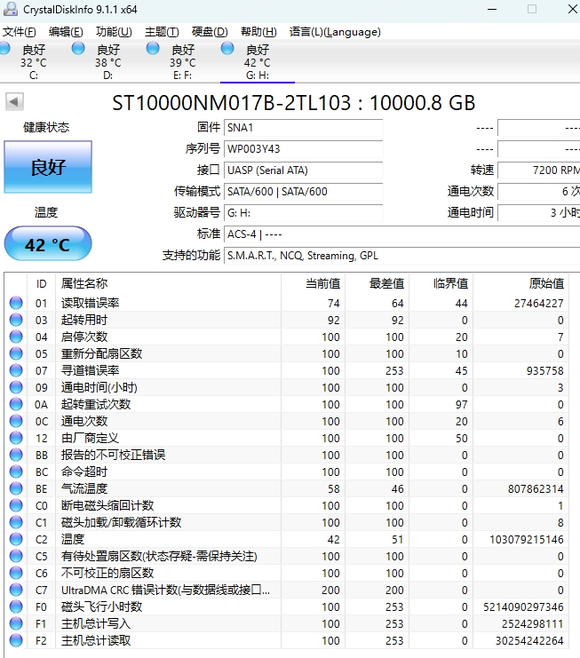Image resolution: width=580 pixels, height=658 pixels.
Task: Click the 驱动器号 field G: H:
Action: pyautogui.click(x=303, y=213)
